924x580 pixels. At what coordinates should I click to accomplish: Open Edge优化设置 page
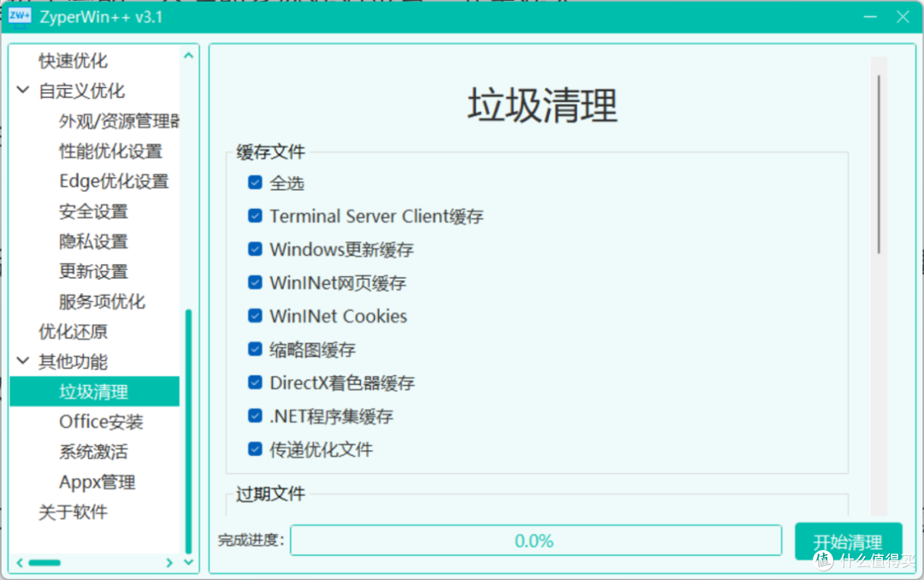[114, 181]
